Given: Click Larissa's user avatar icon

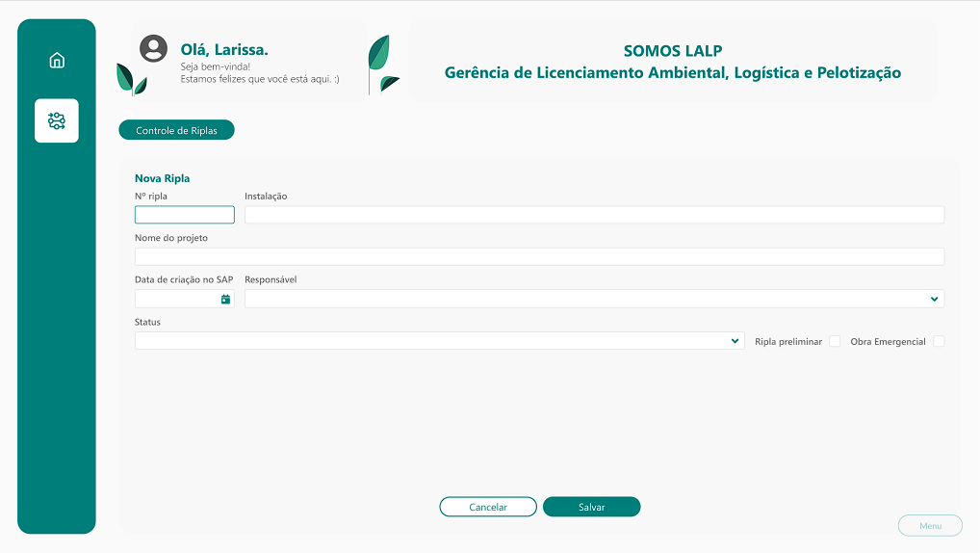Looking at the screenshot, I should 154,49.
